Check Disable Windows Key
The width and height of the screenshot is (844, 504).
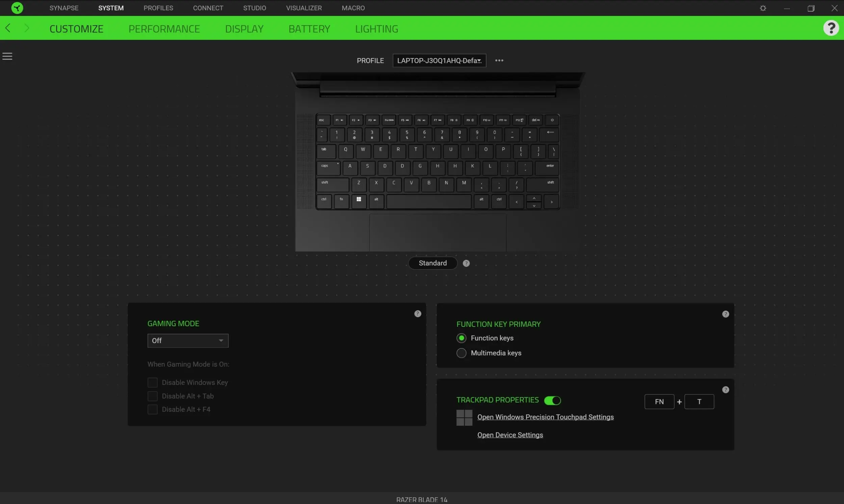pos(152,382)
